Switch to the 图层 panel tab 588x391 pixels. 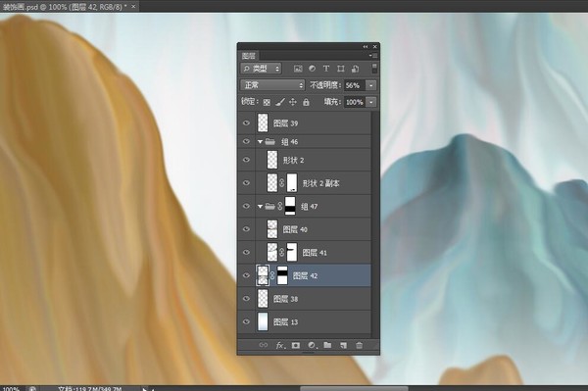pyautogui.click(x=249, y=56)
